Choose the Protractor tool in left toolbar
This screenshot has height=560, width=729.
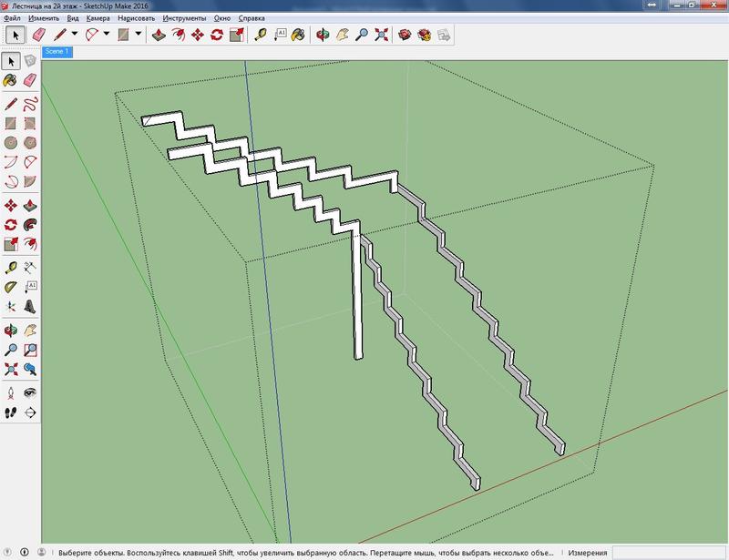[x=10, y=287]
